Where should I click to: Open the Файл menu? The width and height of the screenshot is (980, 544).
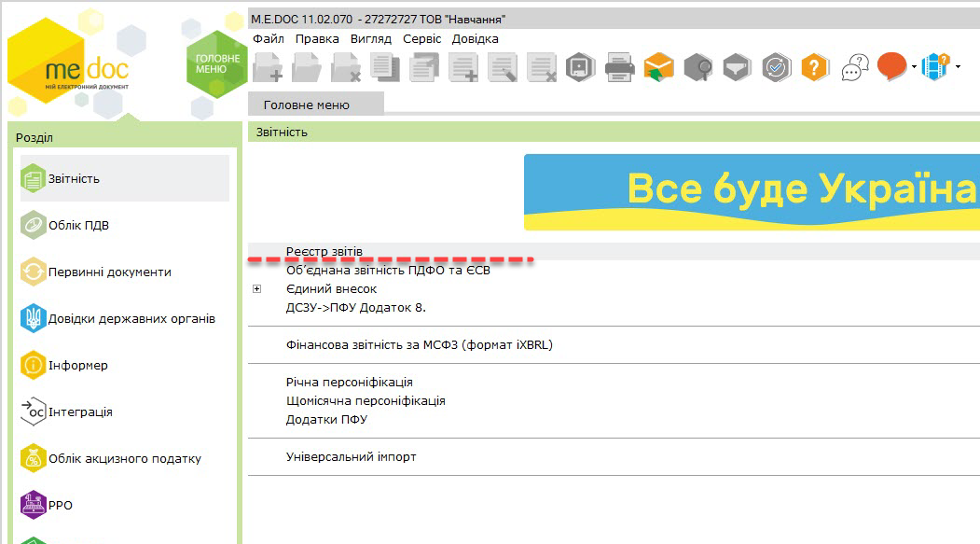(269, 39)
